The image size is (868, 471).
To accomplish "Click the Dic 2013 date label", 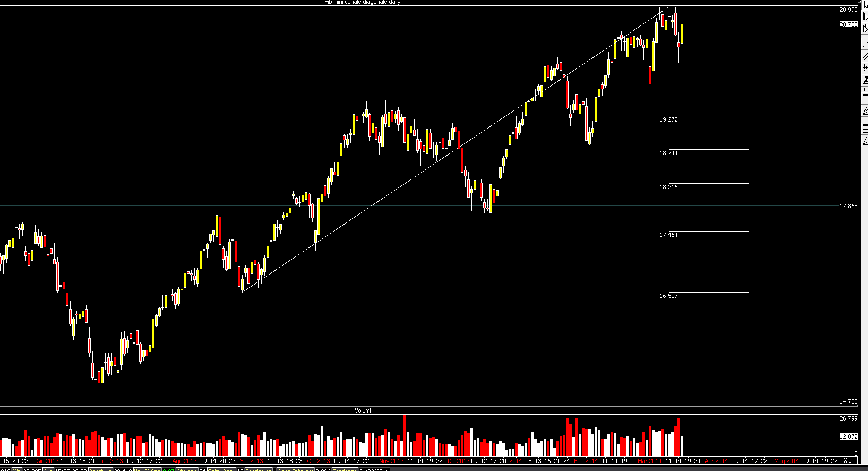I will pos(459,461).
